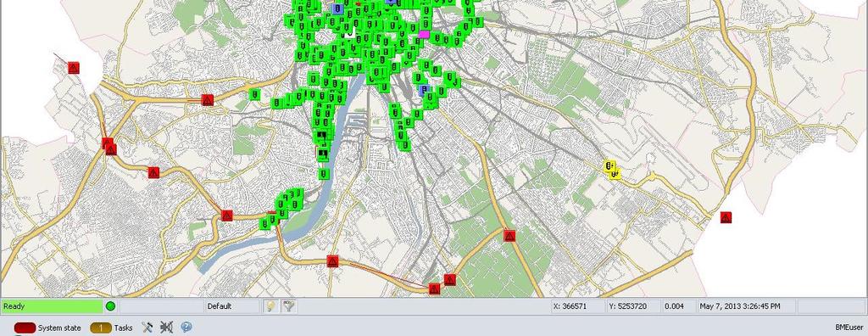The width and height of the screenshot is (868, 336).
Task: Click the green connection status indicator
Action: click(110, 306)
